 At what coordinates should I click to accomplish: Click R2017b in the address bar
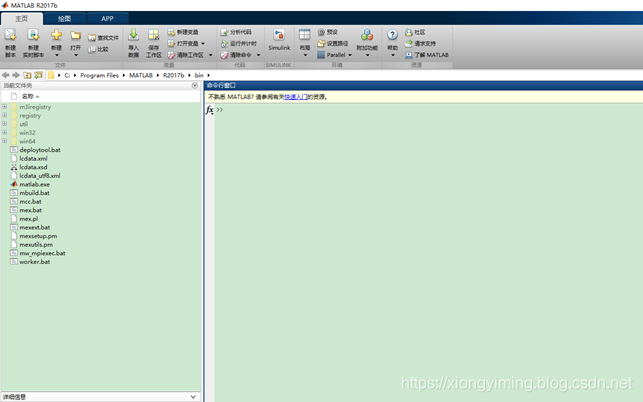[173, 75]
